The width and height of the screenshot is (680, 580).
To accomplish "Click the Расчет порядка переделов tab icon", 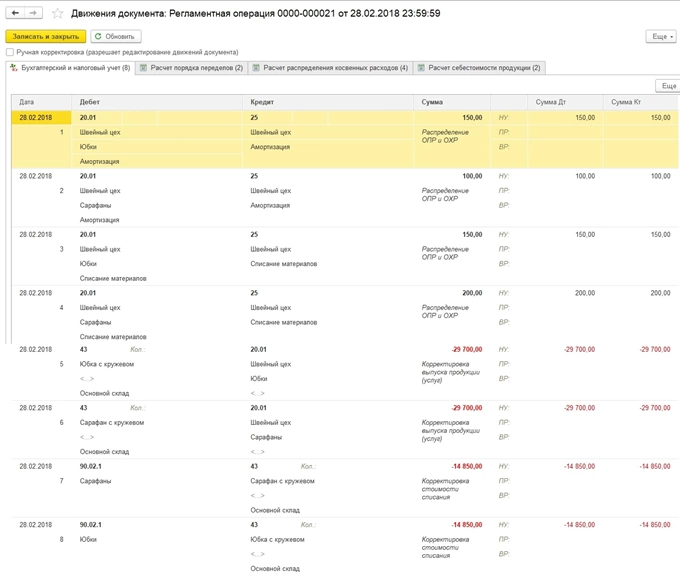I will click(144, 68).
